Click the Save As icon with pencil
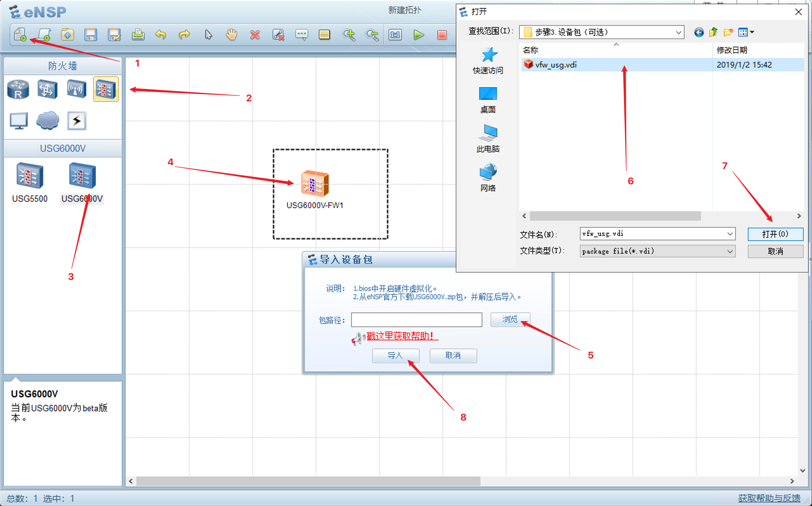Viewport: 812px width, 506px height. [x=114, y=35]
